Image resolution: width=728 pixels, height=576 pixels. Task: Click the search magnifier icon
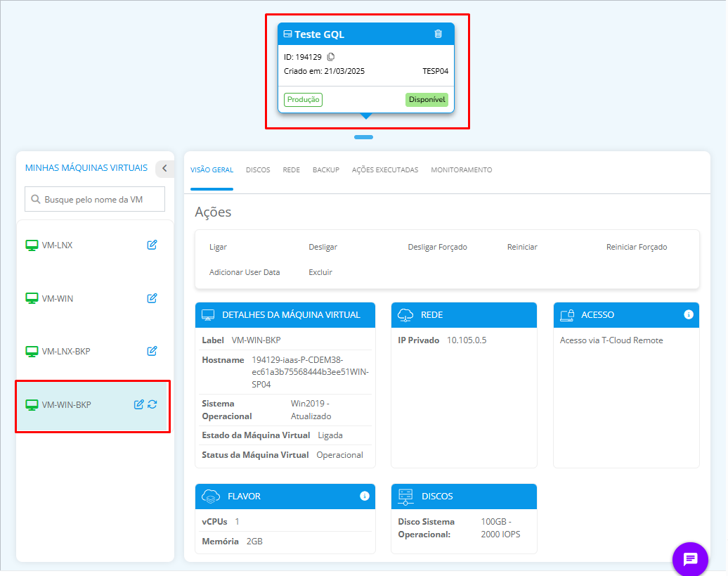click(35, 199)
